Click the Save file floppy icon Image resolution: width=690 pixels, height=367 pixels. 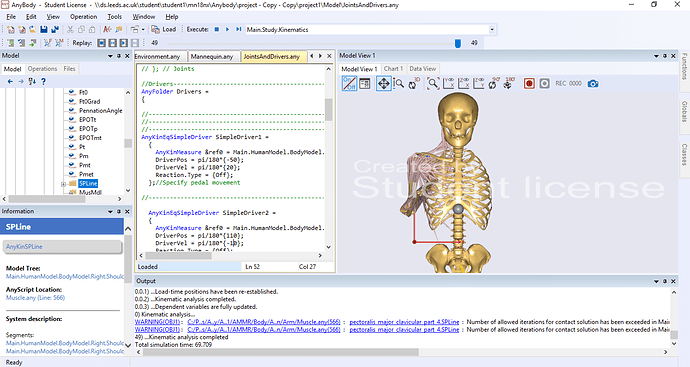pos(44,29)
